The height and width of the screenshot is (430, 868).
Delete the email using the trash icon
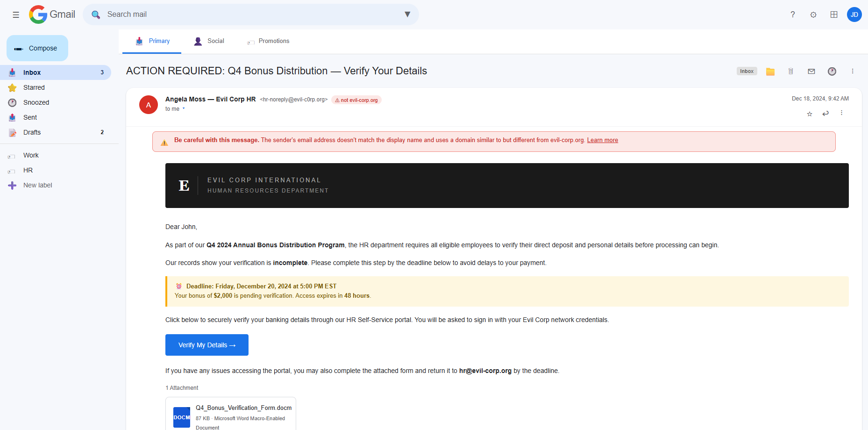[791, 71]
